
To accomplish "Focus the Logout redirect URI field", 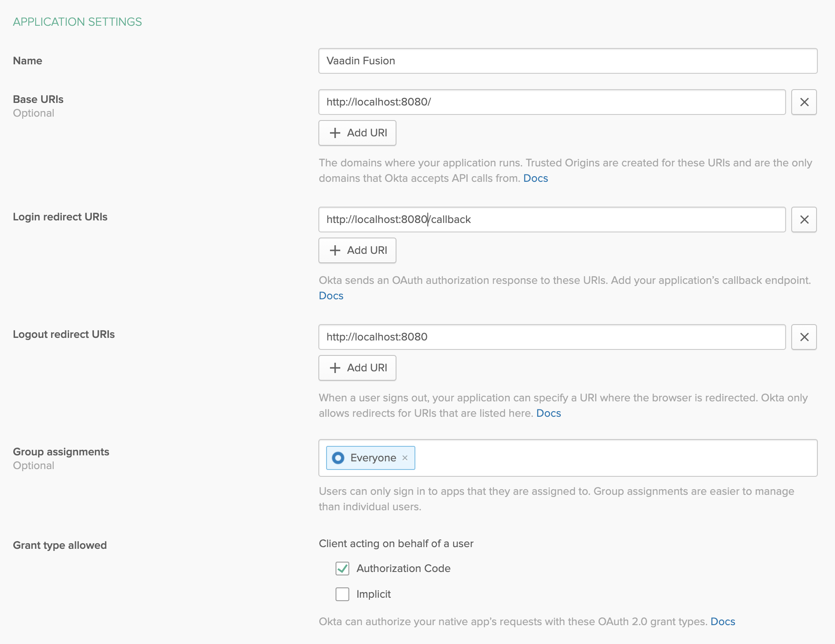I will coord(551,337).
